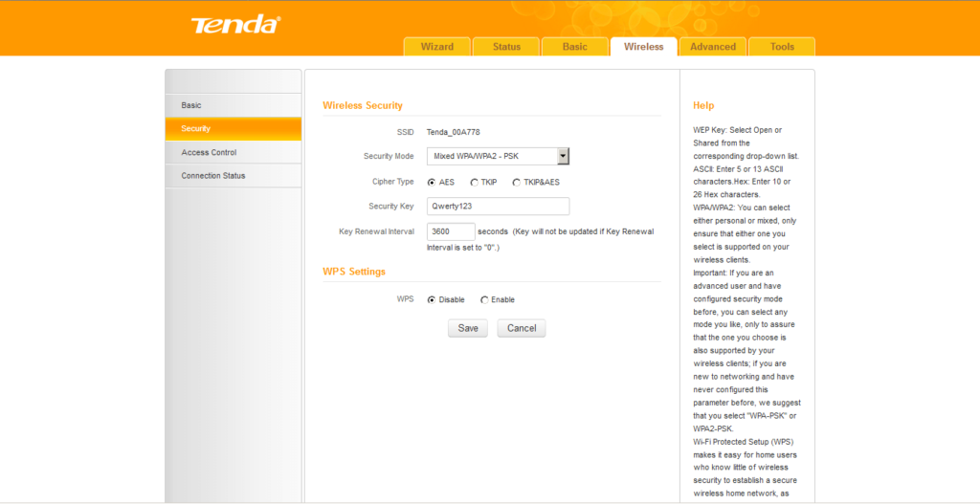View Connection Status in the sidebar
The width and height of the screenshot is (980, 504).
coord(233,176)
